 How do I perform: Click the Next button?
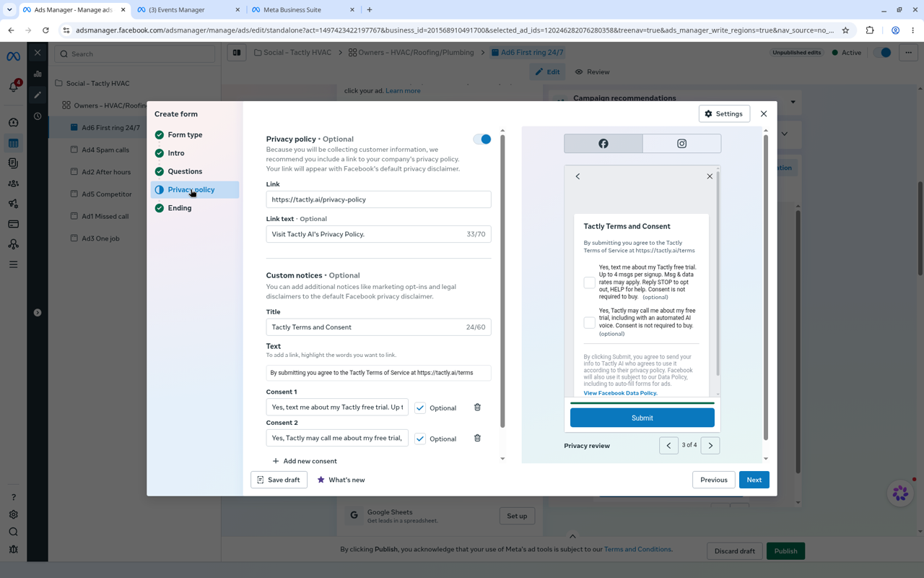754,480
